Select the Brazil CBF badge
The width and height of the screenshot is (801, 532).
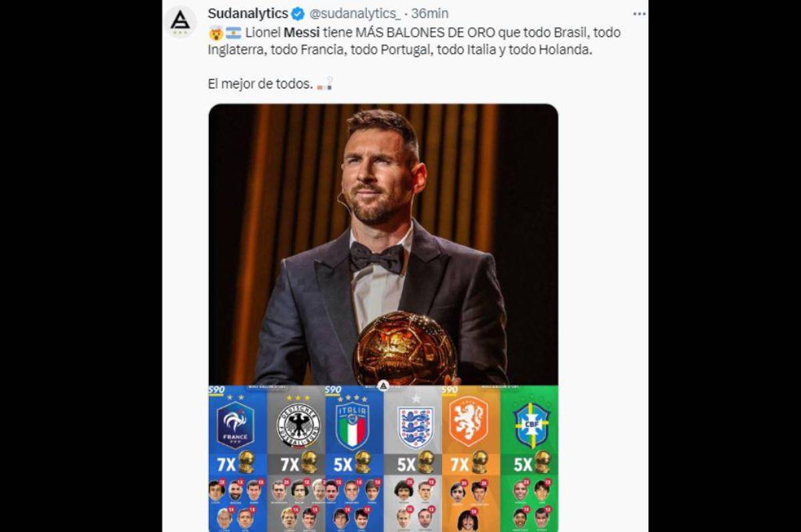pyautogui.click(x=531, y=424)
